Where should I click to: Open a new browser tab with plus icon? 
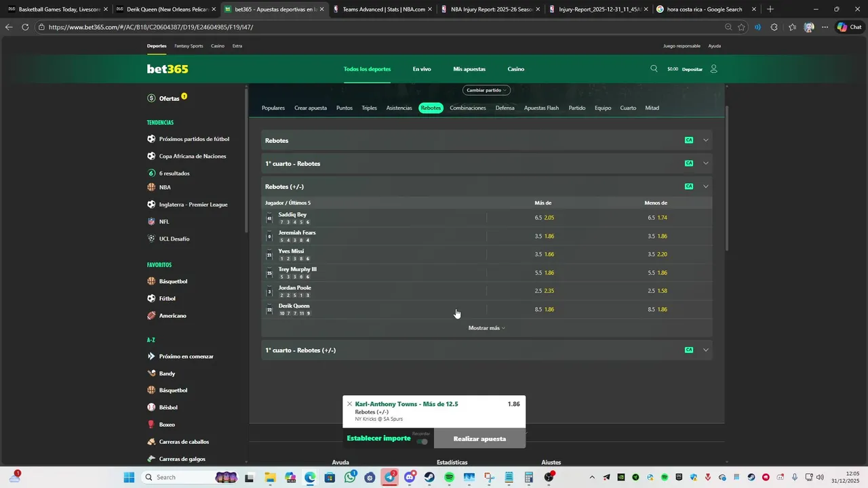tap(770, 9)
